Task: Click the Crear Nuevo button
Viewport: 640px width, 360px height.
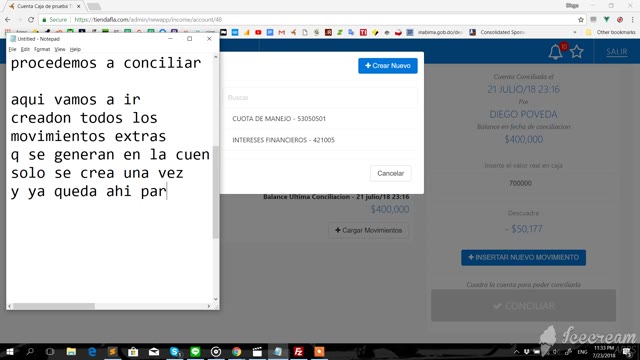Action: 388,66
